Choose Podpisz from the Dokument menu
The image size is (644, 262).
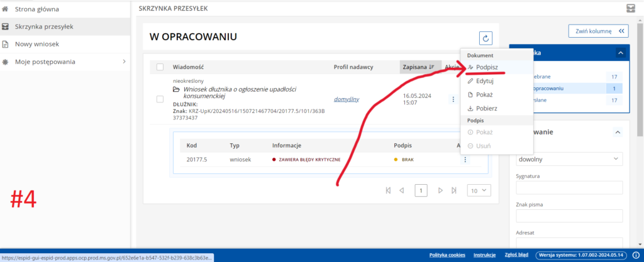pyautogui.click(x=488, y=67)
